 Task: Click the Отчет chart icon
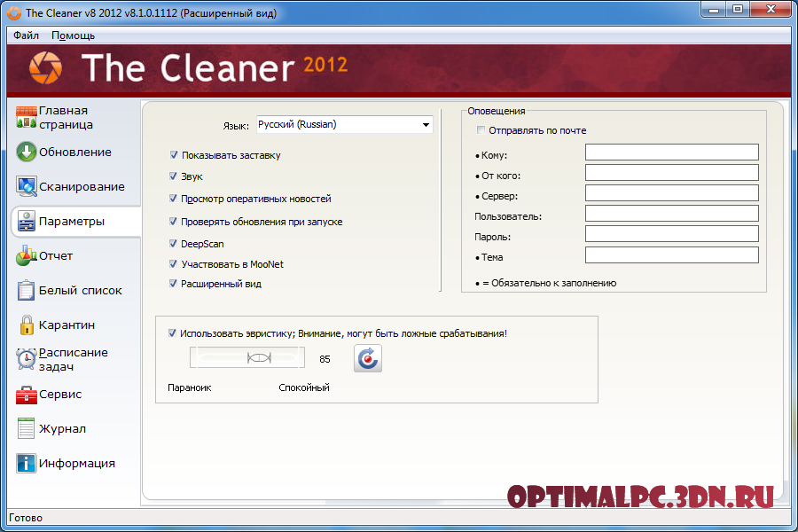pyautogui.click(x=26, y=255)
